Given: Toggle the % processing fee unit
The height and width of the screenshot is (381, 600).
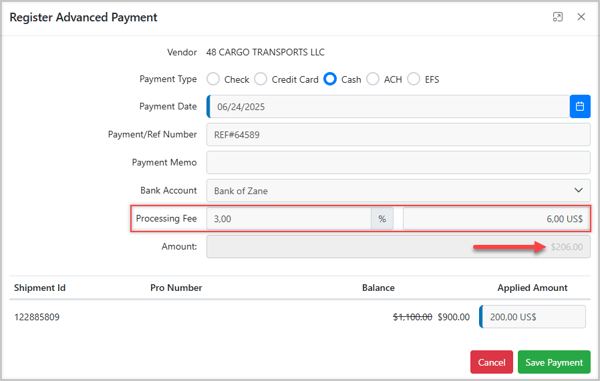Looking at the screenshot, I should (382, 219).
